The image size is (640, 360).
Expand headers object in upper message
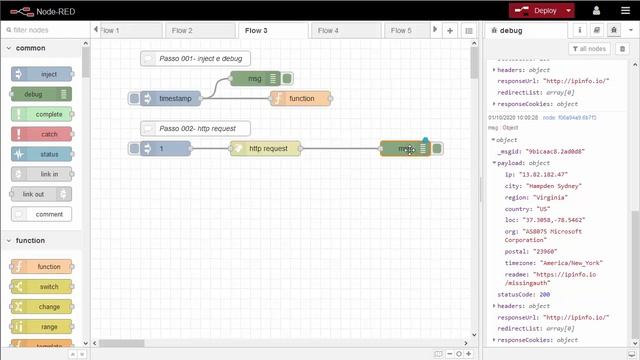point(494,70)
